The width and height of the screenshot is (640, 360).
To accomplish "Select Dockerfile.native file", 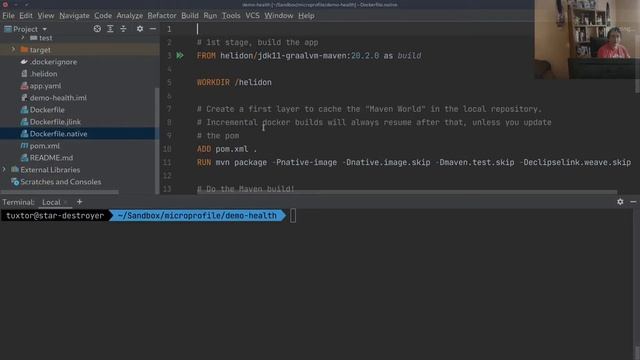I will (x=58, y=133).
